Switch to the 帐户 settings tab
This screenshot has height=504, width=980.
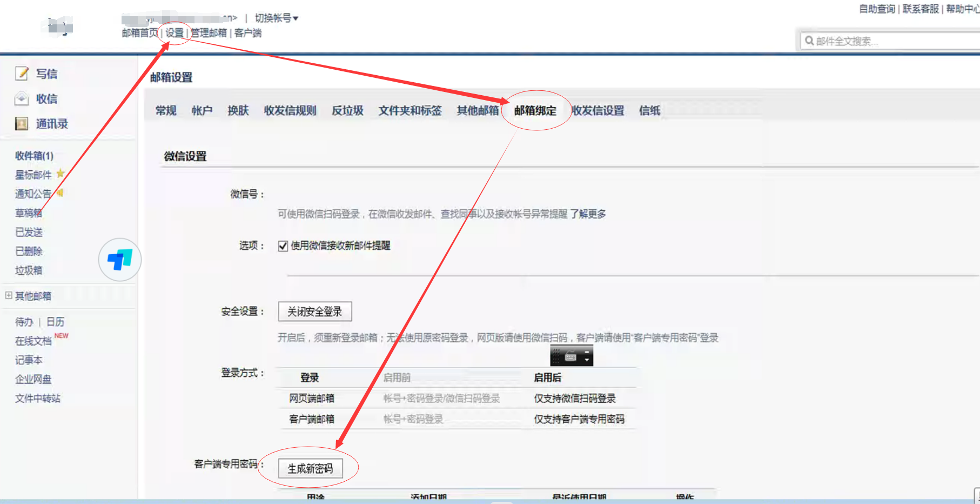(x=202, y=110)
